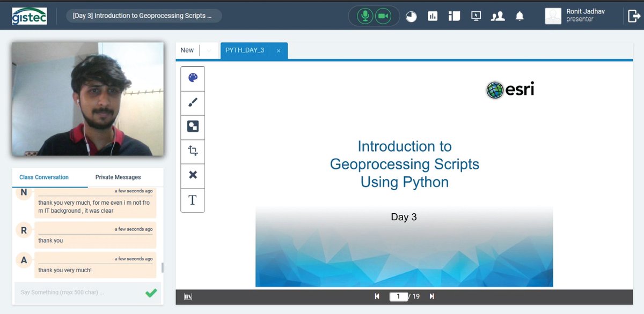Click the New whiteboard tab

[187, 50]
